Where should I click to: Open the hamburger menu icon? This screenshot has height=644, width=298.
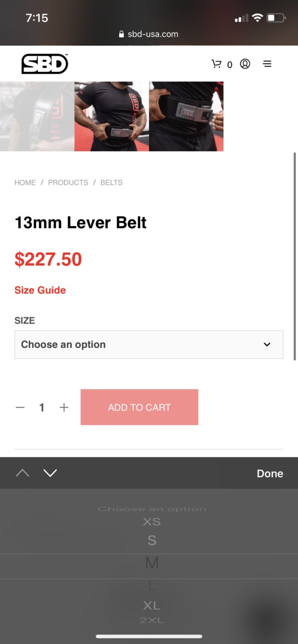click(x=267, y=64)
